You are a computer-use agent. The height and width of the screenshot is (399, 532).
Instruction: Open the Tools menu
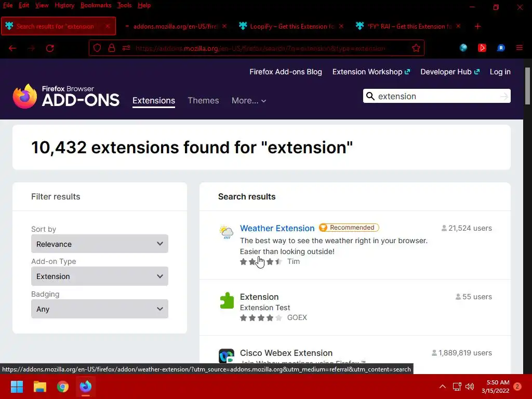124,5
